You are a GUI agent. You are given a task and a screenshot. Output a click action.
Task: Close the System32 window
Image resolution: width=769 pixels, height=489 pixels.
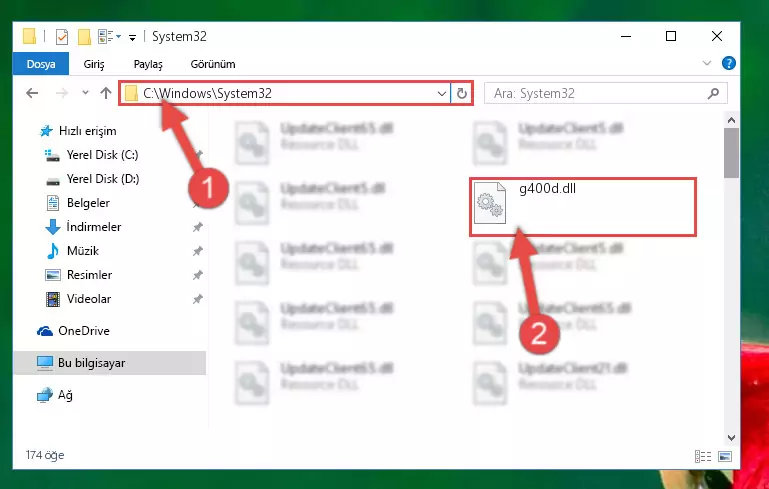[717, 36]
